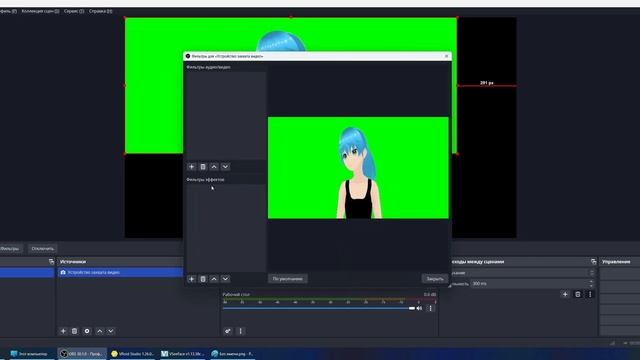Image resolution: width=640 pixels, height=360 pixels.
Task: Increase transition duration with up stepper
Action: pyautogui.click(x=591, y=282)
